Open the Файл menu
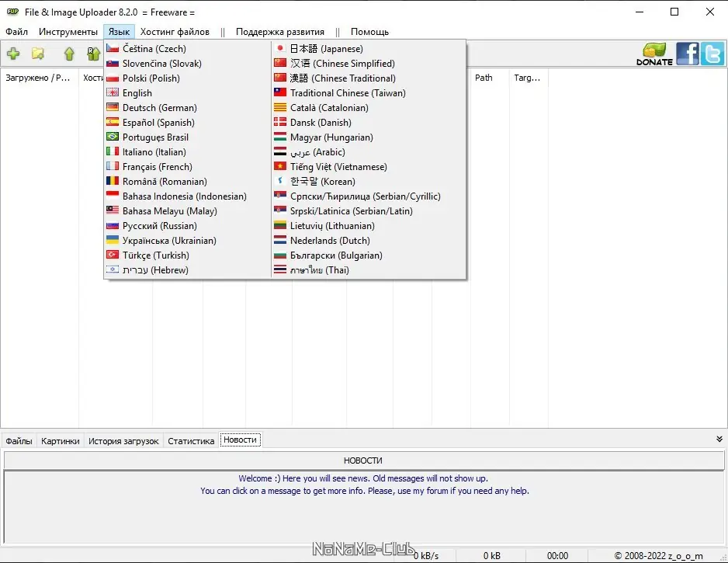This screenshot has height=563, width=728. coord(16,32)
